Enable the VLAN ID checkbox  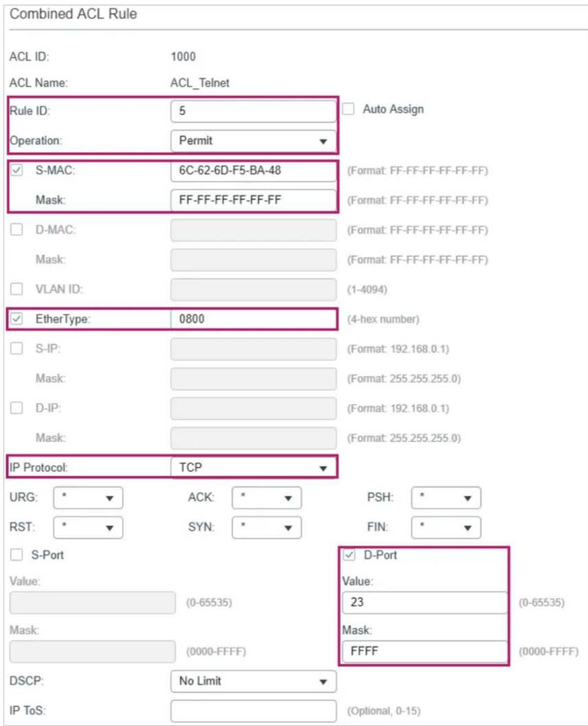[17, 289]
